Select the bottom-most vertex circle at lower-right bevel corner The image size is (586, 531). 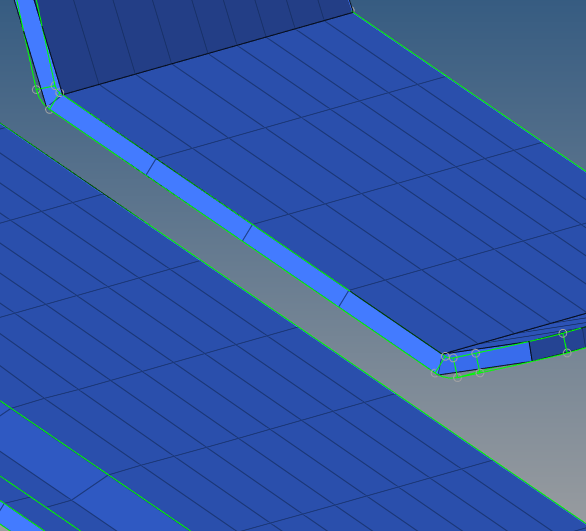(457, 378)
